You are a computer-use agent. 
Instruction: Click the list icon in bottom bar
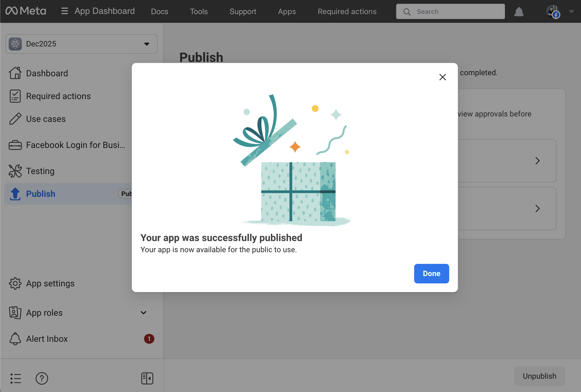tap(16, 378)
